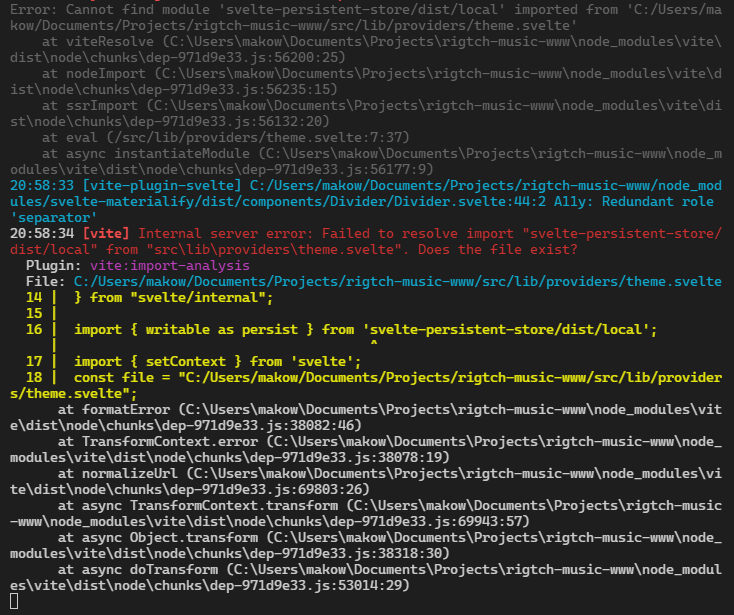The height and width of the screenshot is (615, 734).
Task: Click 'at viteResolve' stack frame
Action: 98,42
